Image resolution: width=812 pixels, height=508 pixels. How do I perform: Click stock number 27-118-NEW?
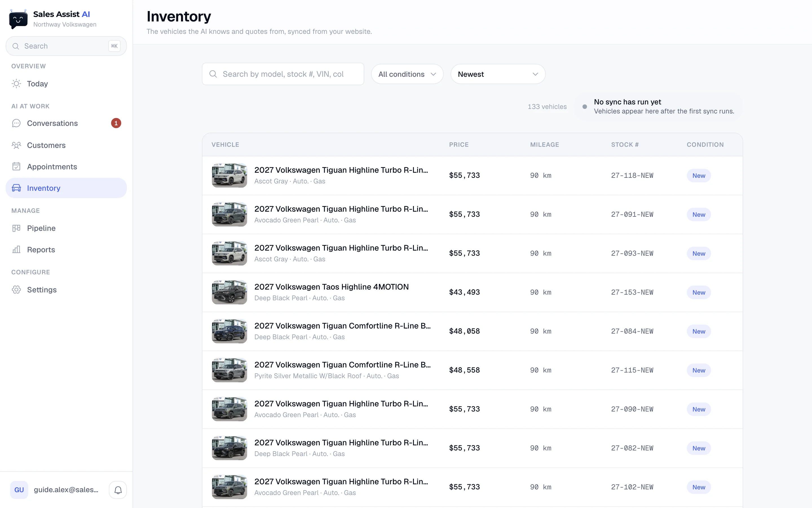(x=632, y=175)
